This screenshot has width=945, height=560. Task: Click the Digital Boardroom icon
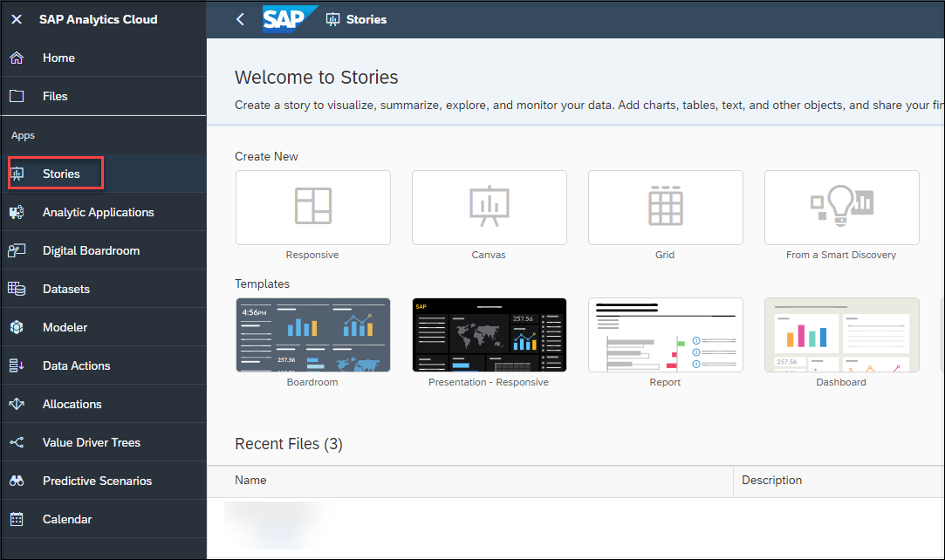coord(17,250)
